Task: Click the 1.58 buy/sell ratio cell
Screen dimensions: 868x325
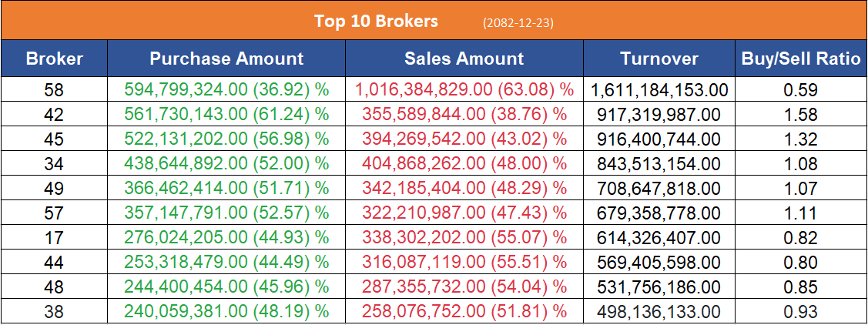Action: (x=801, y=115)
